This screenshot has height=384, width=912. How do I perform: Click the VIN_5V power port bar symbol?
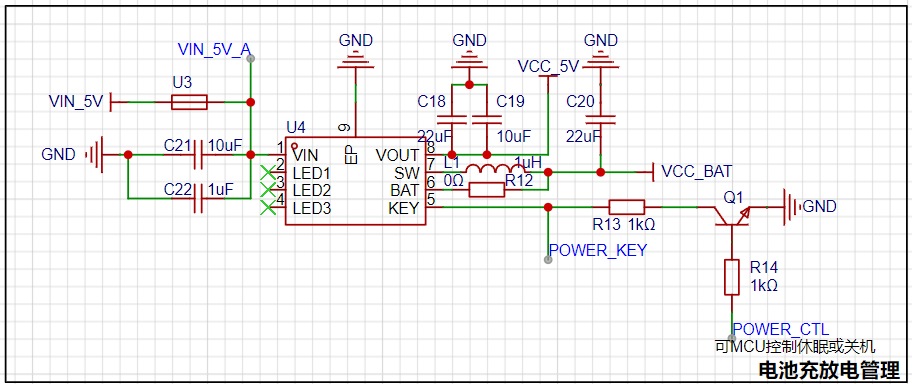click(x=111, y=102)
